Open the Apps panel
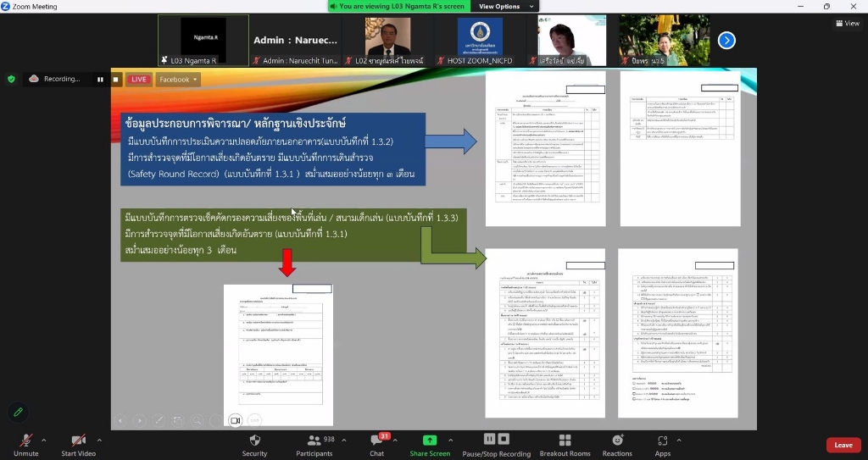868x460 pixels. pyautogui.click(x=663, y=445)
